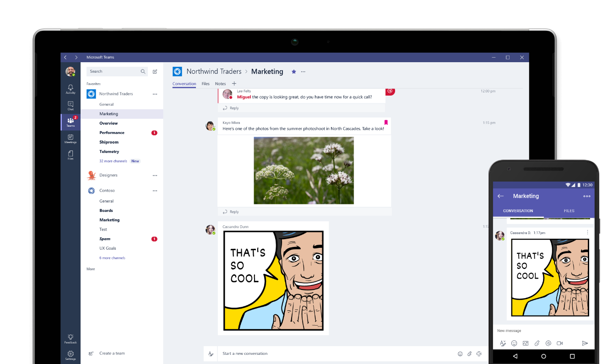
Task: Open Cassandra D. message options on phone
Action: coord(587,232)
